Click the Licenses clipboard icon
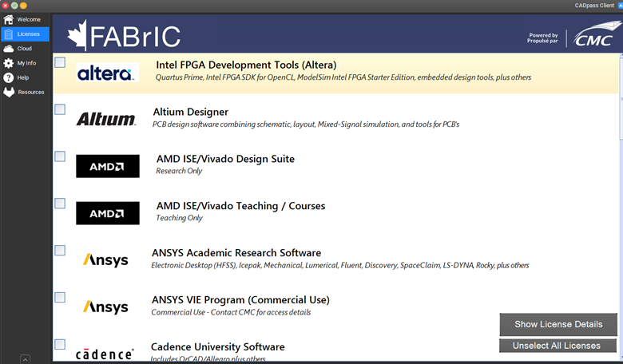The width and height of the screenshot is (623, 364). 8,34
